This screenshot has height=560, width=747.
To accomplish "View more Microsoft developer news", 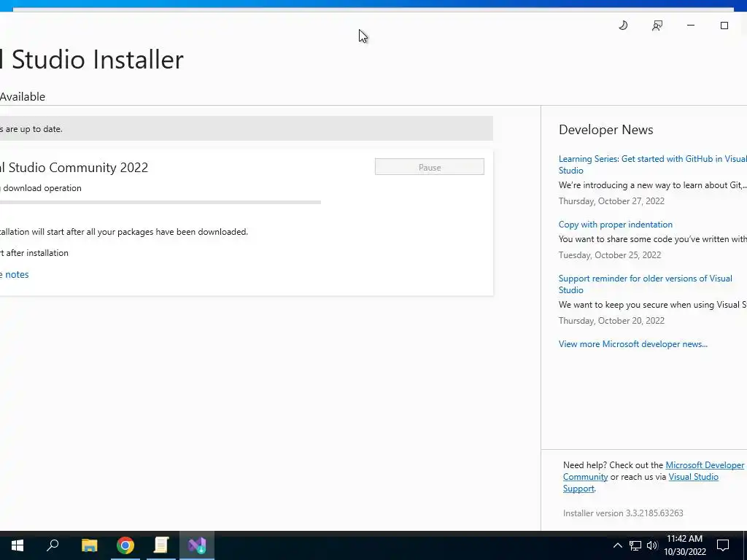I will (632, 344).
